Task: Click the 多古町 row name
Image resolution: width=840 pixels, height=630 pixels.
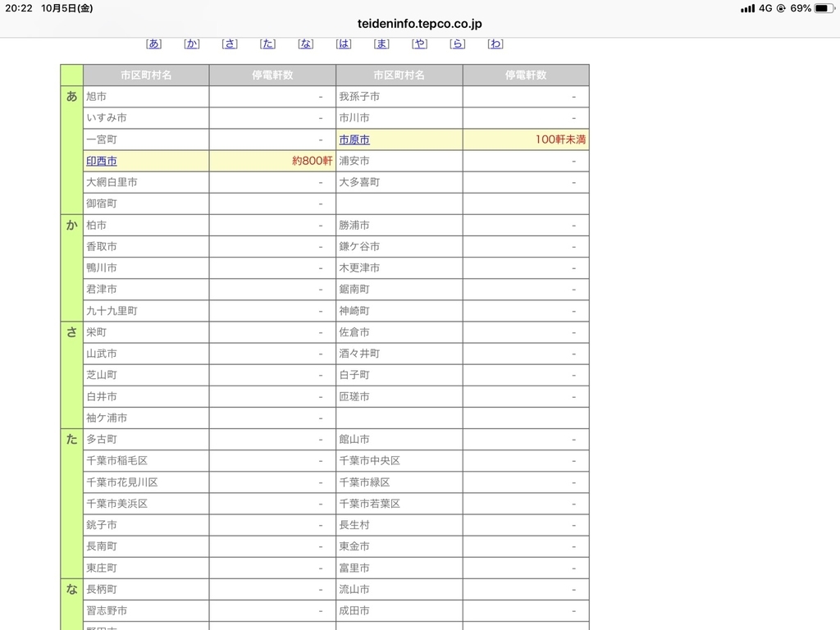Action: 101,440
